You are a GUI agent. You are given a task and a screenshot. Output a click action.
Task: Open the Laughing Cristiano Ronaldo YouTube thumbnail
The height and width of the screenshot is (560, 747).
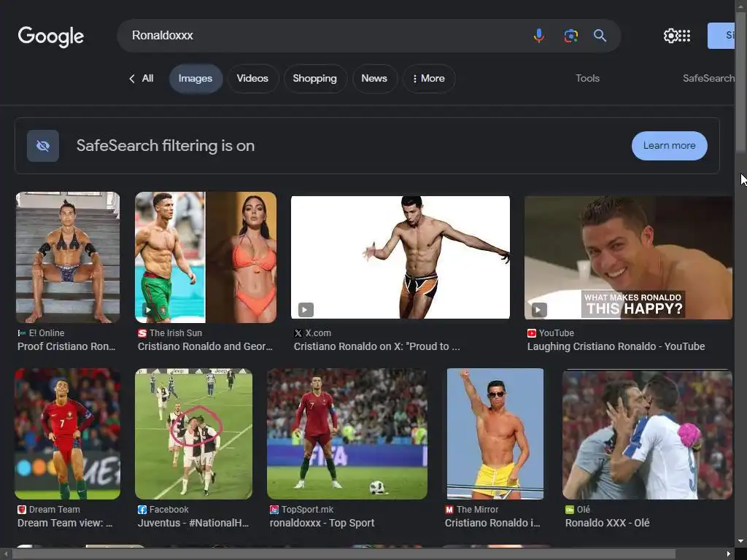click(x=628, y=257)
